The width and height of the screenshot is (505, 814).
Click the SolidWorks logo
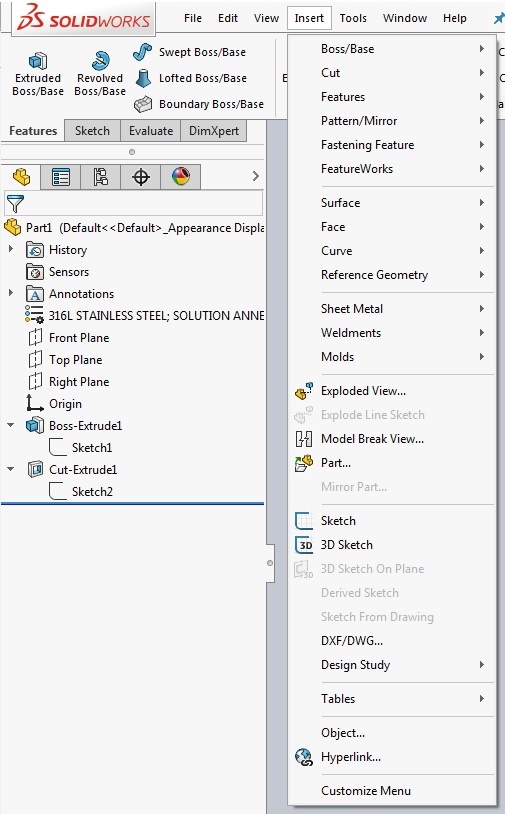click(x=84, y=18)
